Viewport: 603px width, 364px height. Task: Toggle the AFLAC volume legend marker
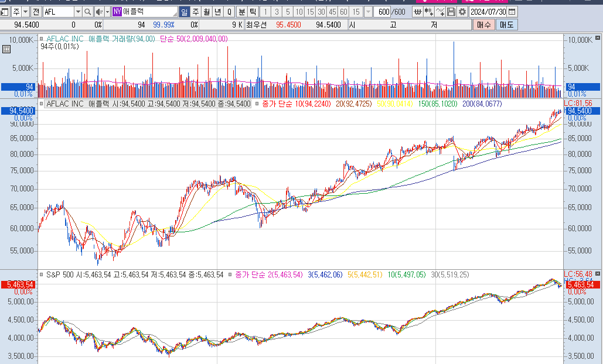(x=42, y=39)
